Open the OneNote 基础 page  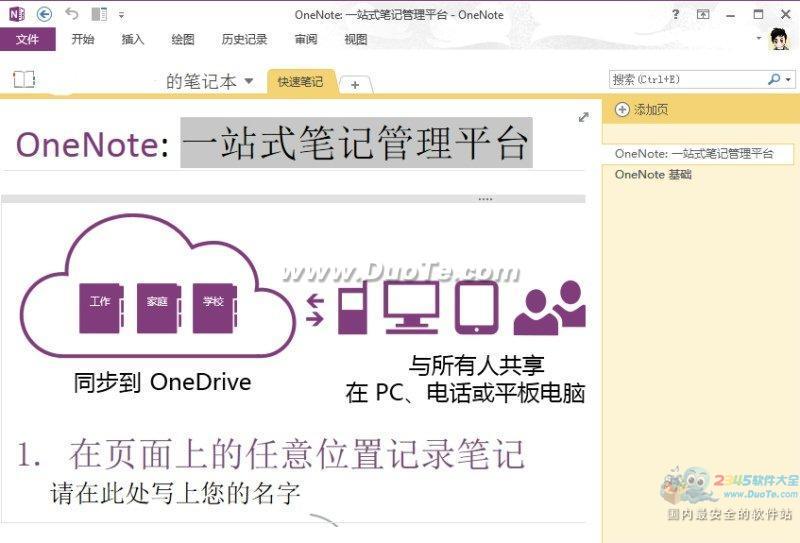click(x=653, y=175)
